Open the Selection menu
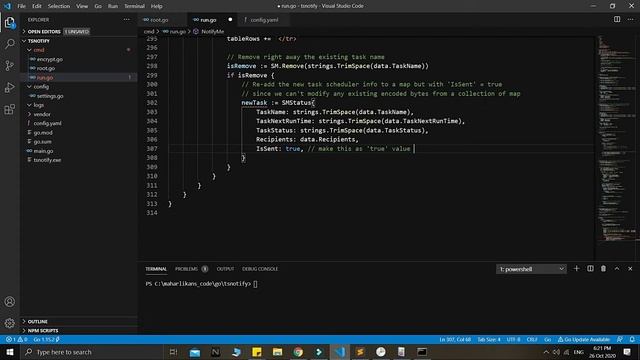The height and width of the screenshot is (360, 640). click(x=59, y=6)
